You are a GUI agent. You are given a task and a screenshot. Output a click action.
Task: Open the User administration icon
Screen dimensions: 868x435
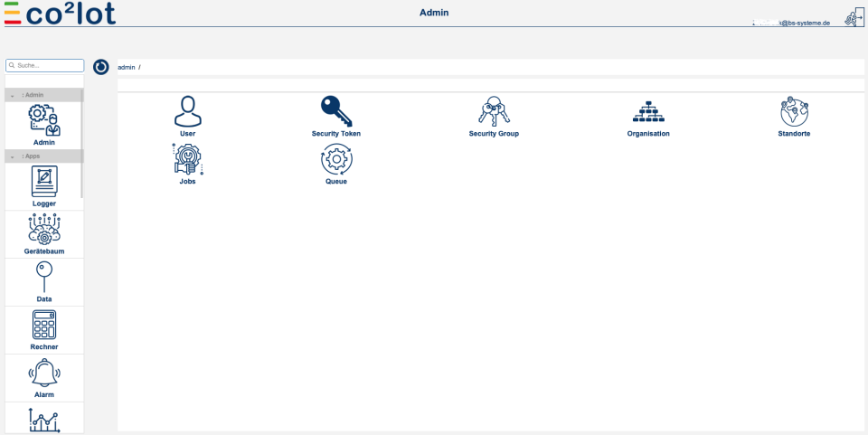188,111
